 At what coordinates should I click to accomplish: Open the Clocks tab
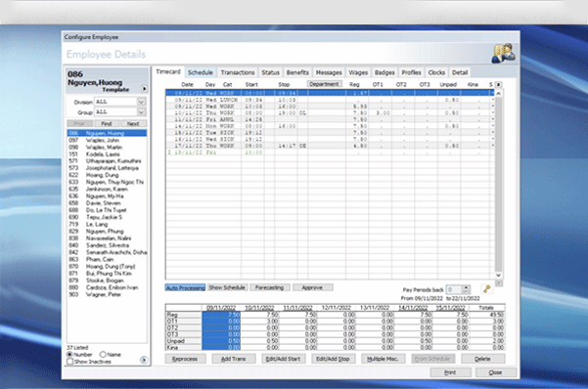[436, 72]
